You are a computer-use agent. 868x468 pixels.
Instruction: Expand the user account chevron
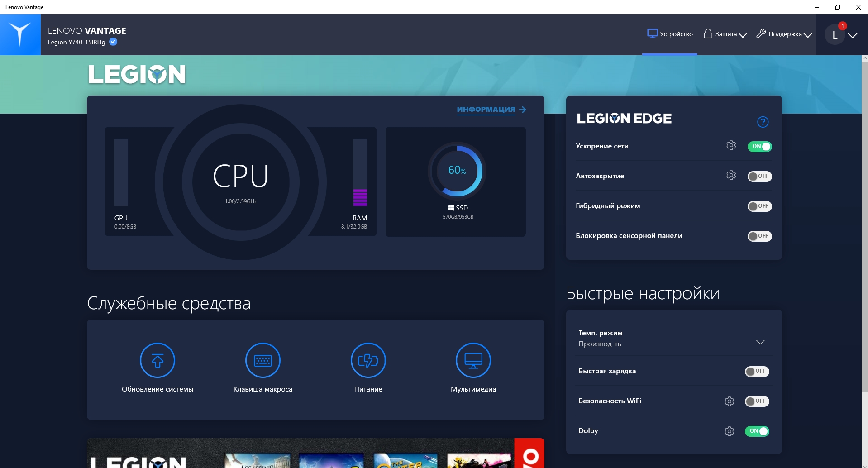click(853, 35)
